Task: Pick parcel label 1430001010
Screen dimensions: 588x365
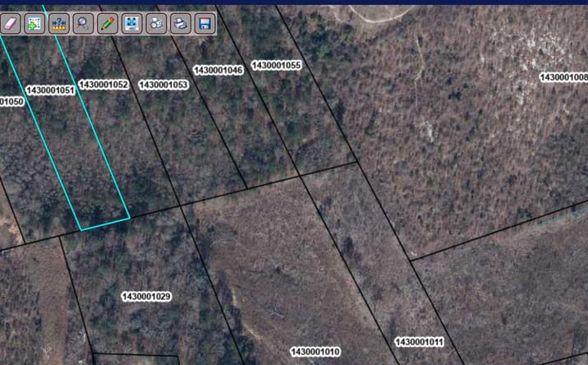Action: [315, 352]
